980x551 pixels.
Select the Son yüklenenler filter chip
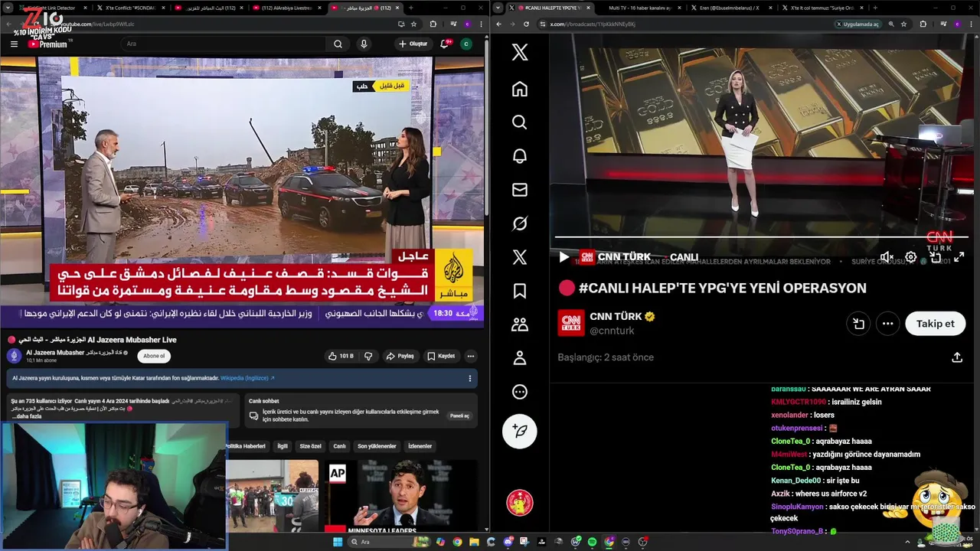(x=377, y=446)
